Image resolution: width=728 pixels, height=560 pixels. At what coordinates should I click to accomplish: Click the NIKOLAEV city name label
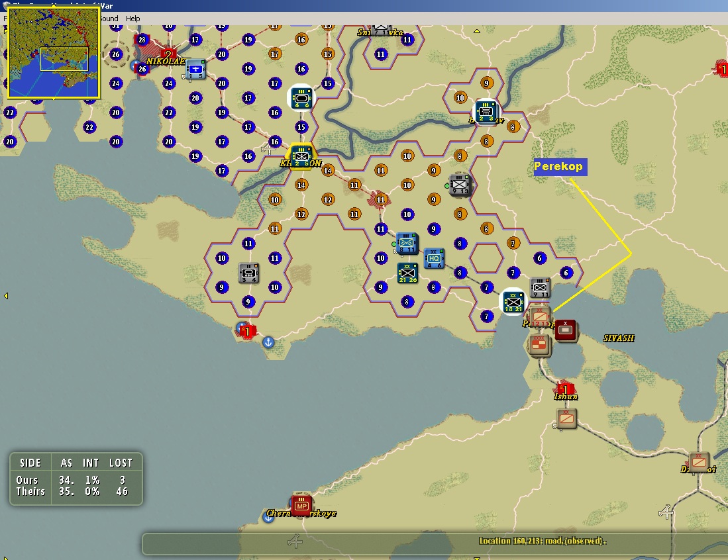[166, 62]
